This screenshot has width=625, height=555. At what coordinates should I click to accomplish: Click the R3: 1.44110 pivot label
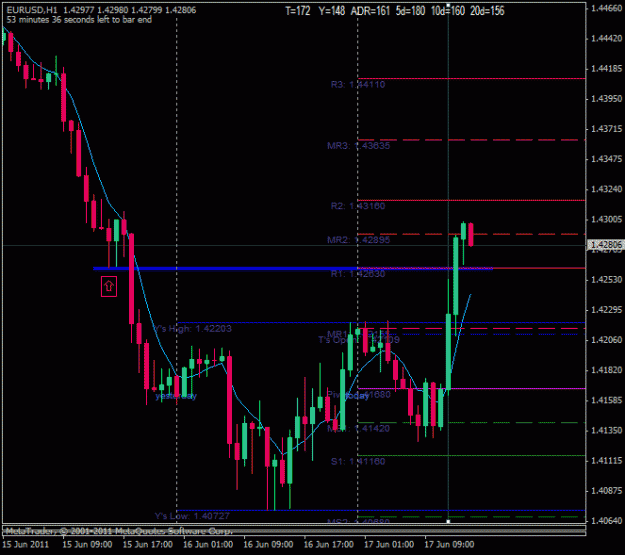(x=358, y=85)
